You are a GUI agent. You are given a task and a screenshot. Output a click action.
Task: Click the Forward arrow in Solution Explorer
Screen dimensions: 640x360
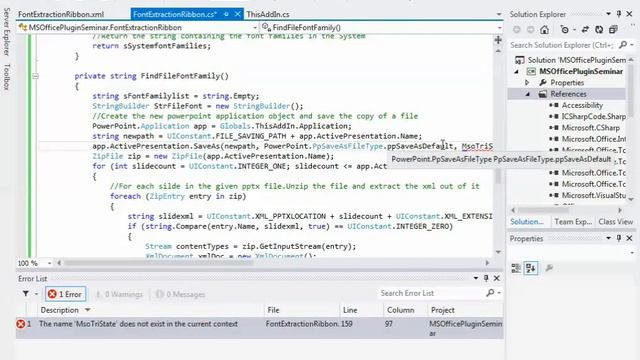click(530, 30)
